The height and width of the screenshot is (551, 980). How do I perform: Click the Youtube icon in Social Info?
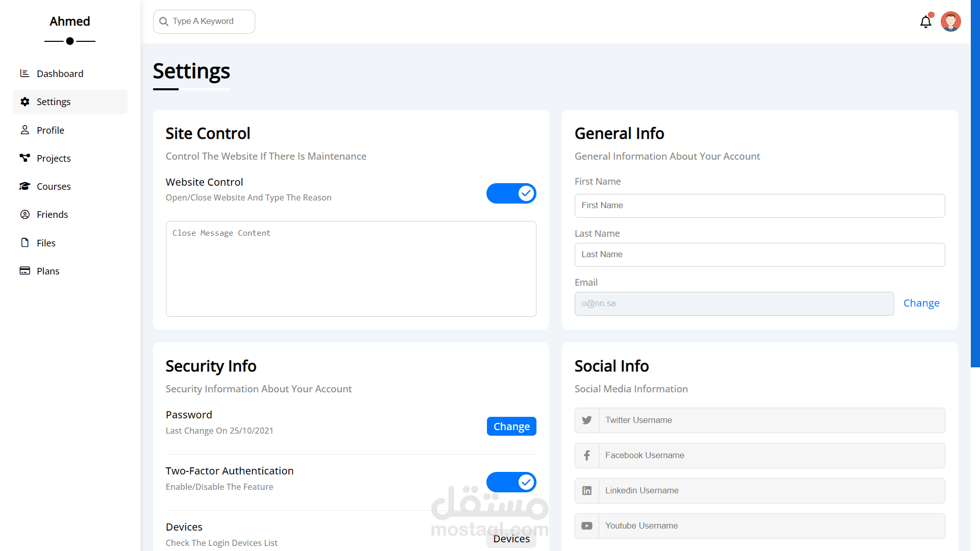(x=587, y=526)
